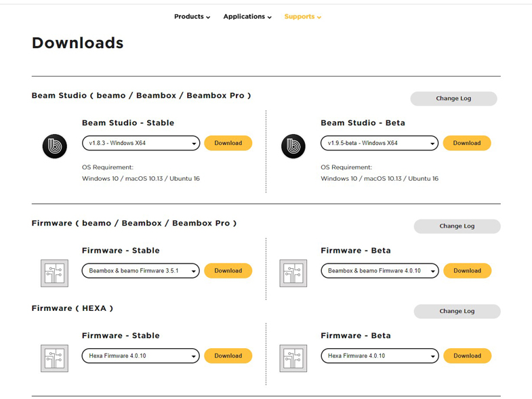Open the v1.9.5-beta Windows X64 dropdown
The width and height of the screenshot is (532, 399).
click(x=380, y=143)
